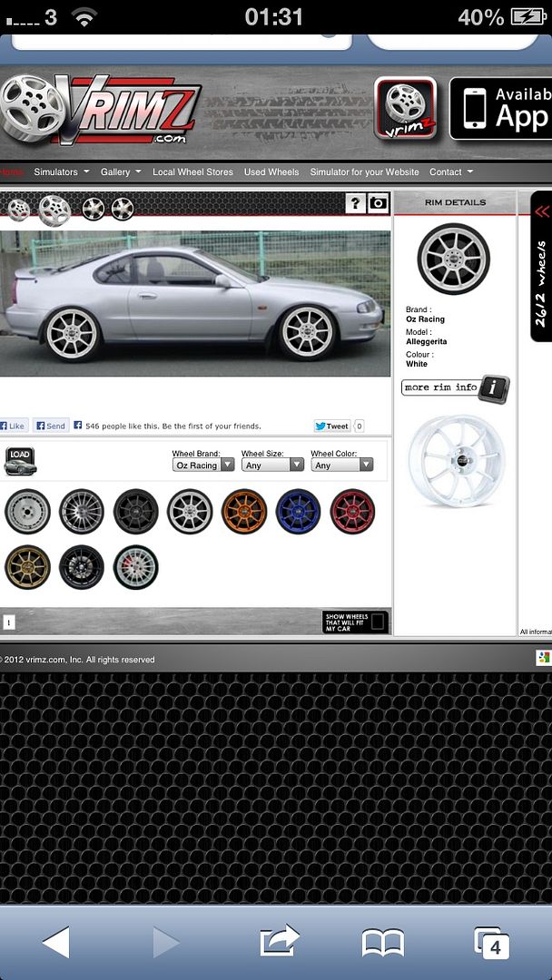Open the Wheel Size dropdown

click(x=272, y=465)
